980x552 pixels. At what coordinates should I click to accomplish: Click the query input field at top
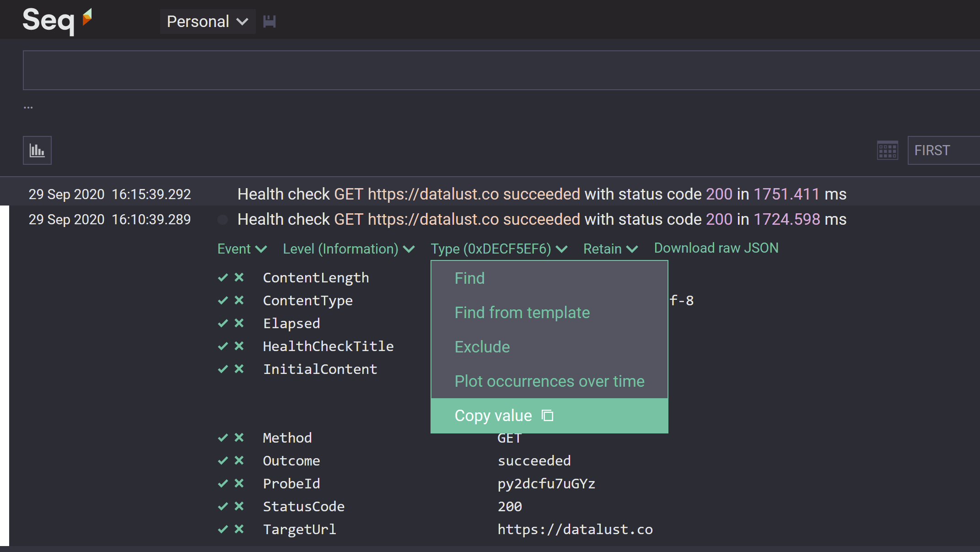458,70
